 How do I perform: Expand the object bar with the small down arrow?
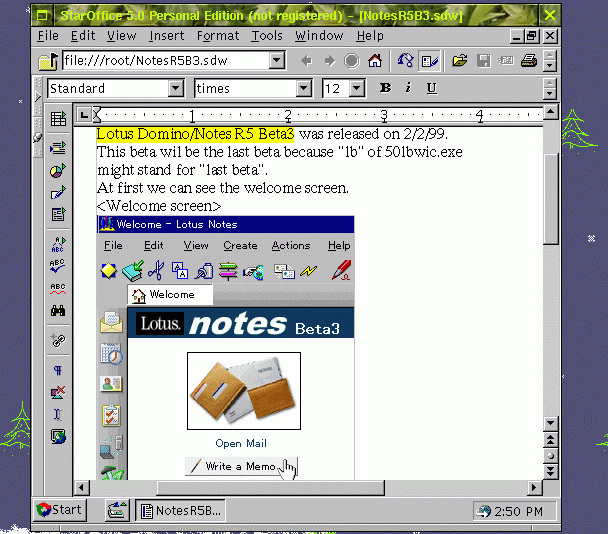(549, 93)
